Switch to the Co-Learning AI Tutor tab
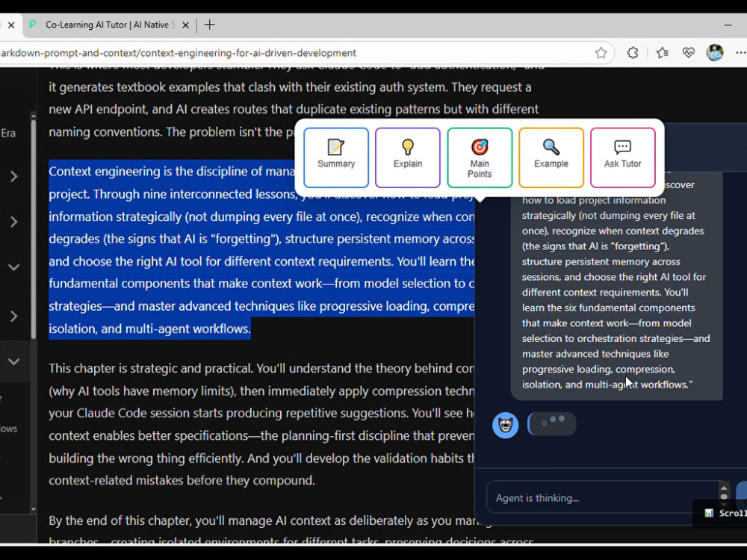The height and width of the screenshot is (560, 747). (x=110, y=25)
